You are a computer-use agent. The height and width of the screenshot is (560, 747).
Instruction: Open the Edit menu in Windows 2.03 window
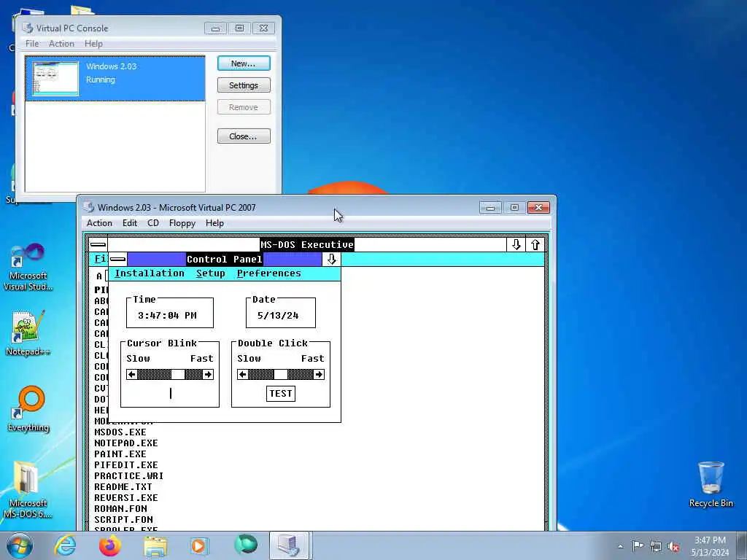pos(130,223)
